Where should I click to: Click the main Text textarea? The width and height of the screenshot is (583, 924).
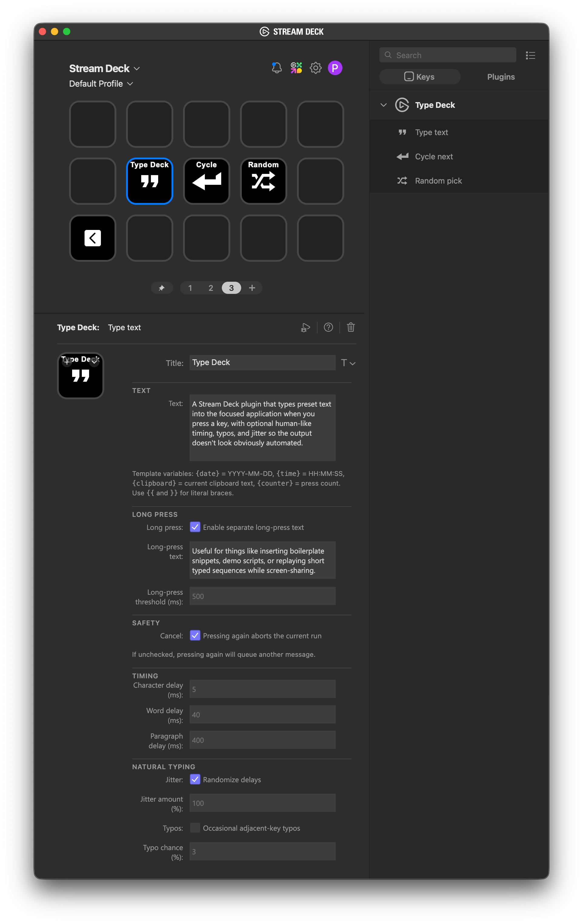click(x=262, y=427)
